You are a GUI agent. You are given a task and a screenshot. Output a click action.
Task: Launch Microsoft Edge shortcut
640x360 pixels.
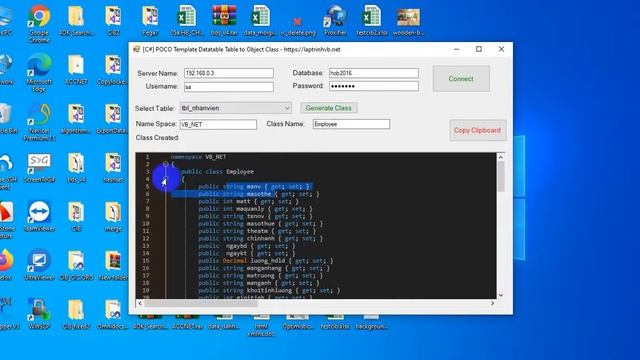pyautogui.click(x=39, y=73)
